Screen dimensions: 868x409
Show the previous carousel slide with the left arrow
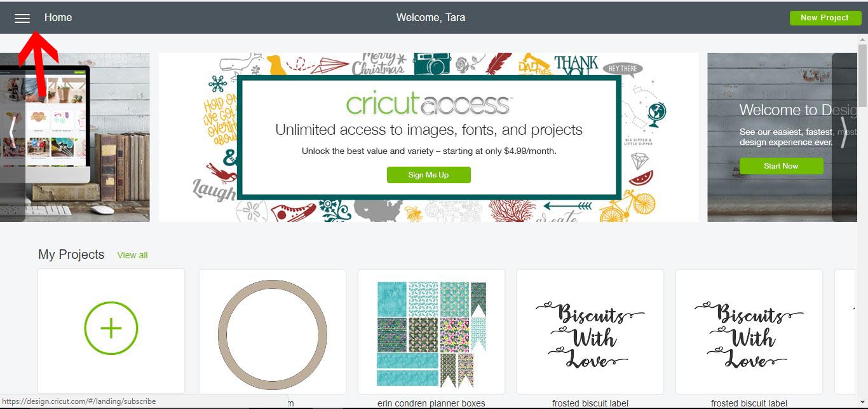point(12,133)
